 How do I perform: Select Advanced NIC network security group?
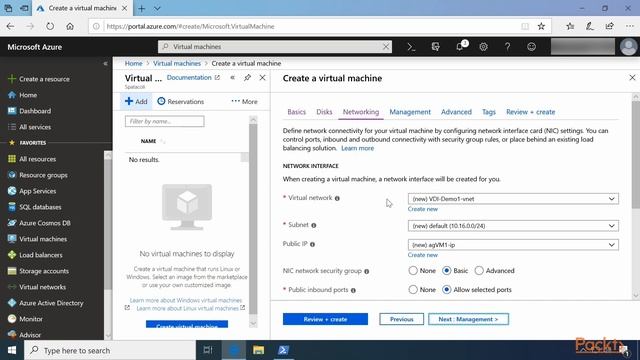479,271
